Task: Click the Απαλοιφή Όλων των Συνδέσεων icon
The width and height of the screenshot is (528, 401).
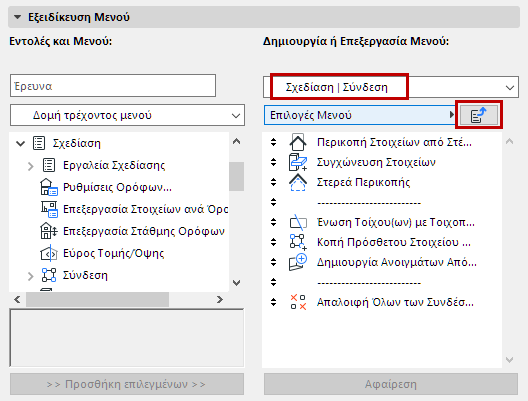Action: [298, 302]
